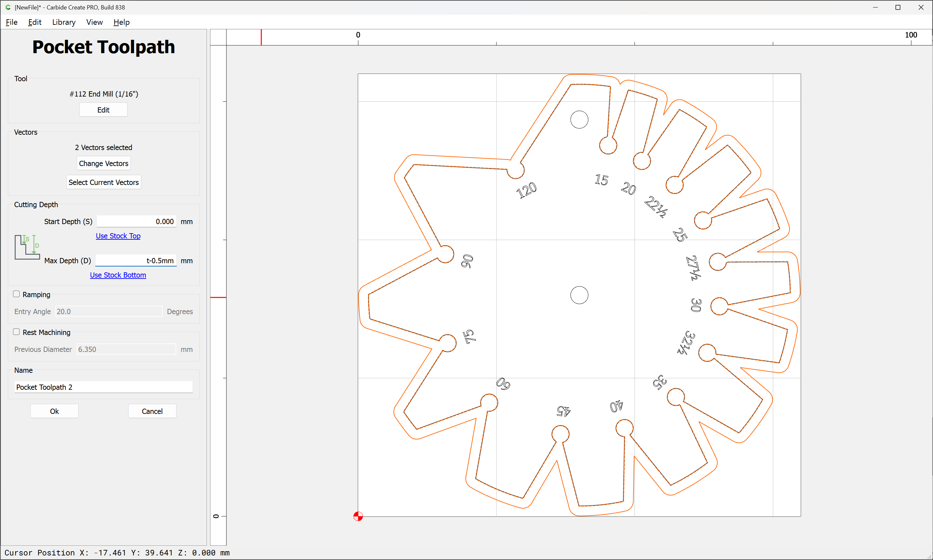Enable the Ramping checkbox

click(17, 294)
